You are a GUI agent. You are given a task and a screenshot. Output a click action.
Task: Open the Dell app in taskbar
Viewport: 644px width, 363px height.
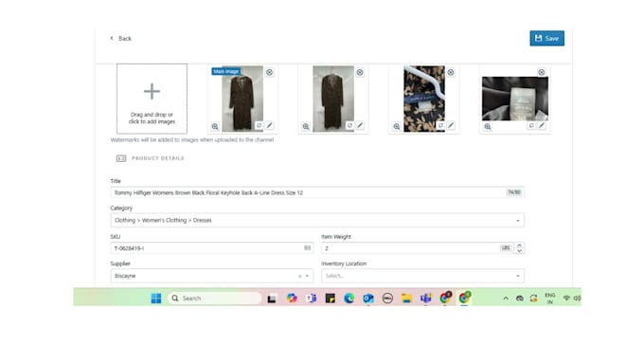point(387,299)
